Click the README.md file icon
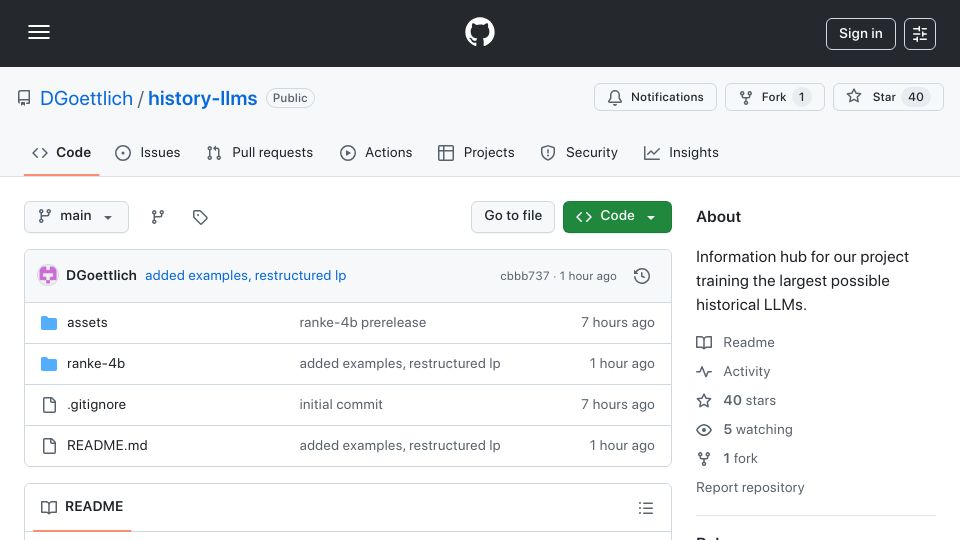Viewport: 960px width, 540px height. point(49,446)
